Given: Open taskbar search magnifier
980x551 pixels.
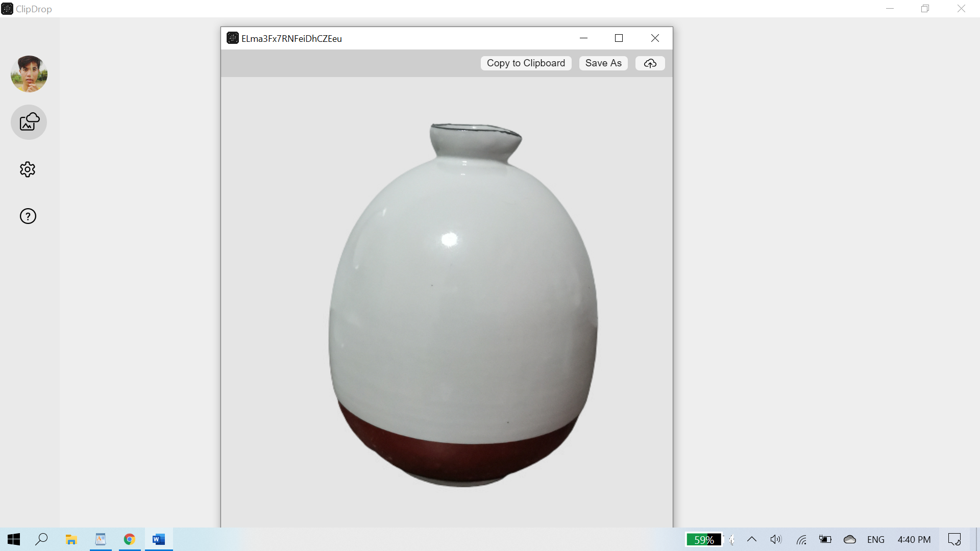Looking at the screenshot, I should pyautogui.click(x=42, y=539).
